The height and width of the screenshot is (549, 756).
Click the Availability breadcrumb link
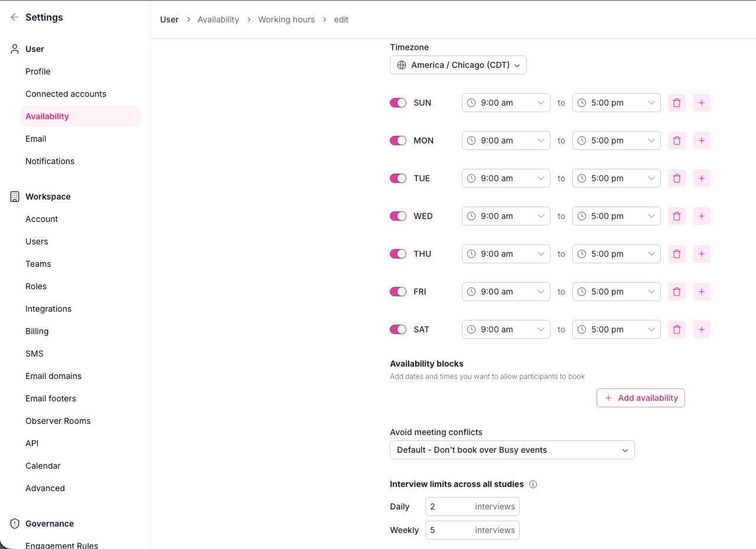(218, 19)
